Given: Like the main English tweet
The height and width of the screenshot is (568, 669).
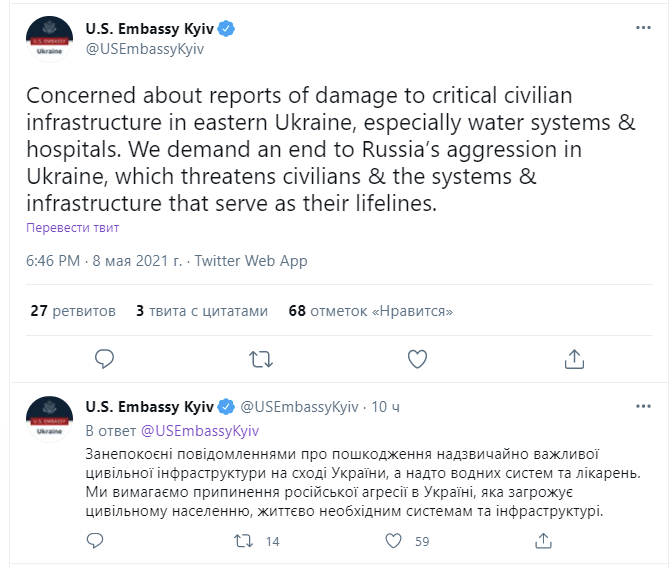Looking at the screenshot, I should [x=418, y=358].
